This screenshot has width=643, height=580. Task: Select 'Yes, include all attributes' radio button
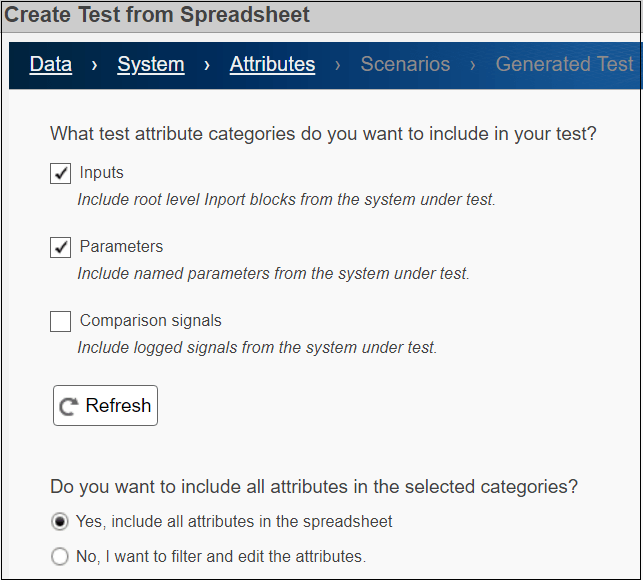click(60, 522)
